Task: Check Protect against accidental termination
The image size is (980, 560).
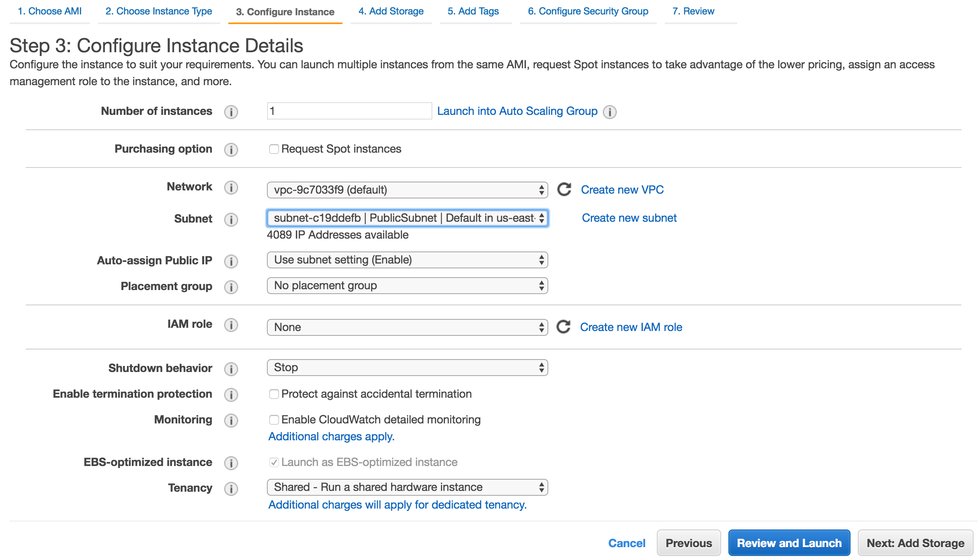Action: (274, 394)
